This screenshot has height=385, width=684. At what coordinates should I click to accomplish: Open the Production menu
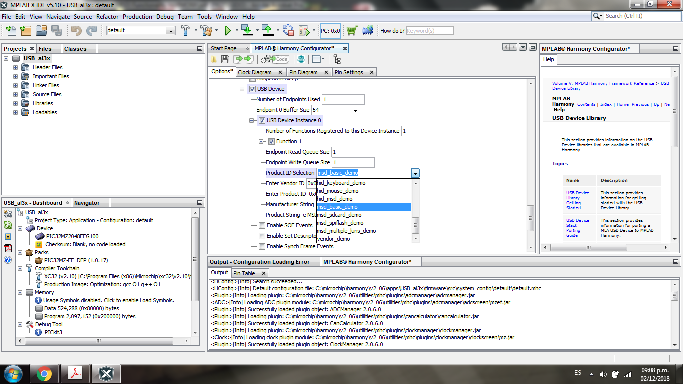pos(137,17)
